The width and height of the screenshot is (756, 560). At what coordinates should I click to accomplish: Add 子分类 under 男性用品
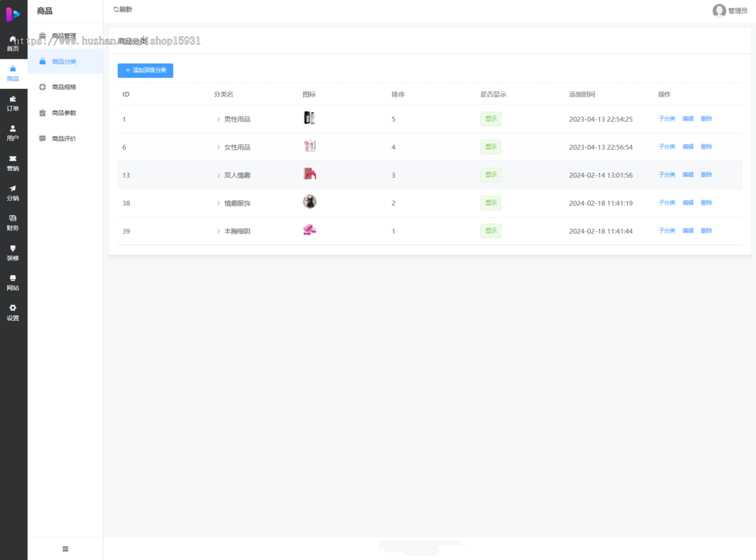667,118
